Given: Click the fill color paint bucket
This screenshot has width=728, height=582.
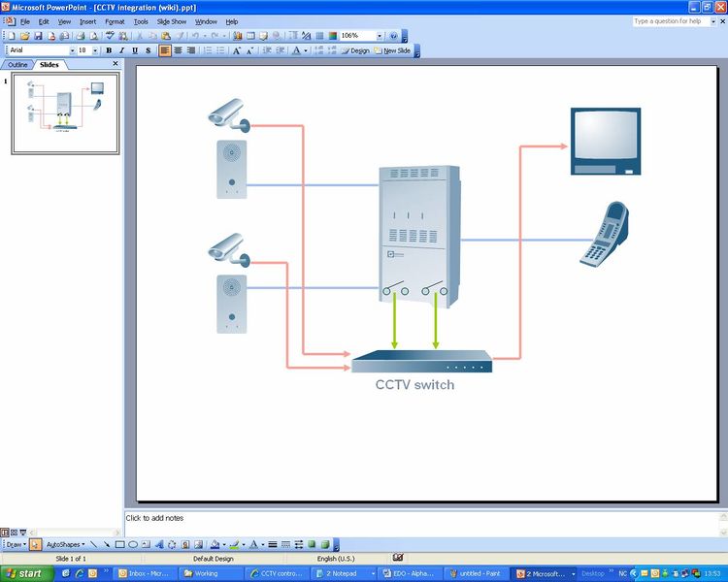Looking at the screenshot, I should (x=215, y=544).
